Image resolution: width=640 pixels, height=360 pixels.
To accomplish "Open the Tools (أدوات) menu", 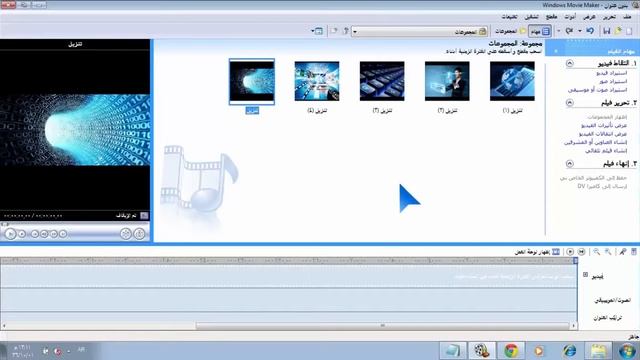I will coord(570,17).
